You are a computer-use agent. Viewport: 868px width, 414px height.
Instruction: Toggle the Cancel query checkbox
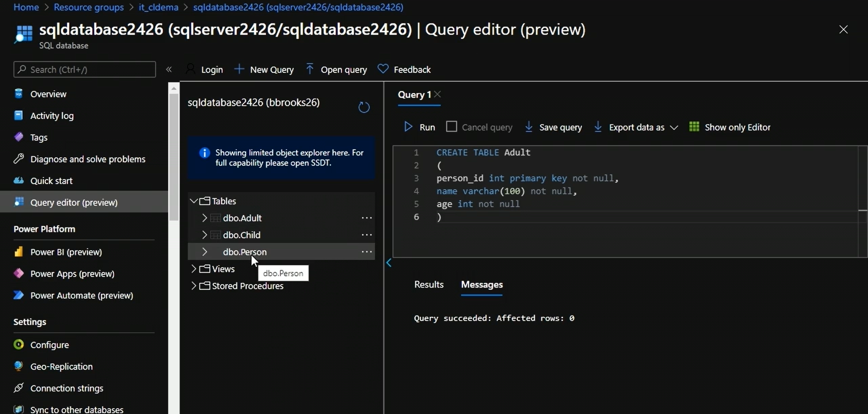451,127
